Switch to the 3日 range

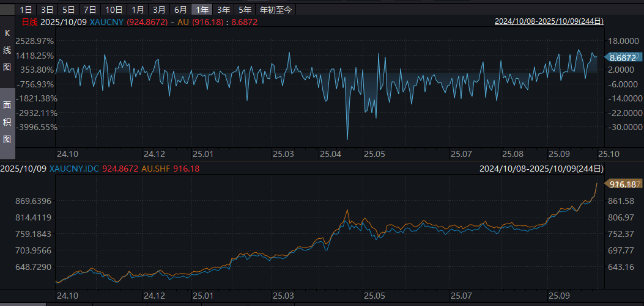(46, 10)
